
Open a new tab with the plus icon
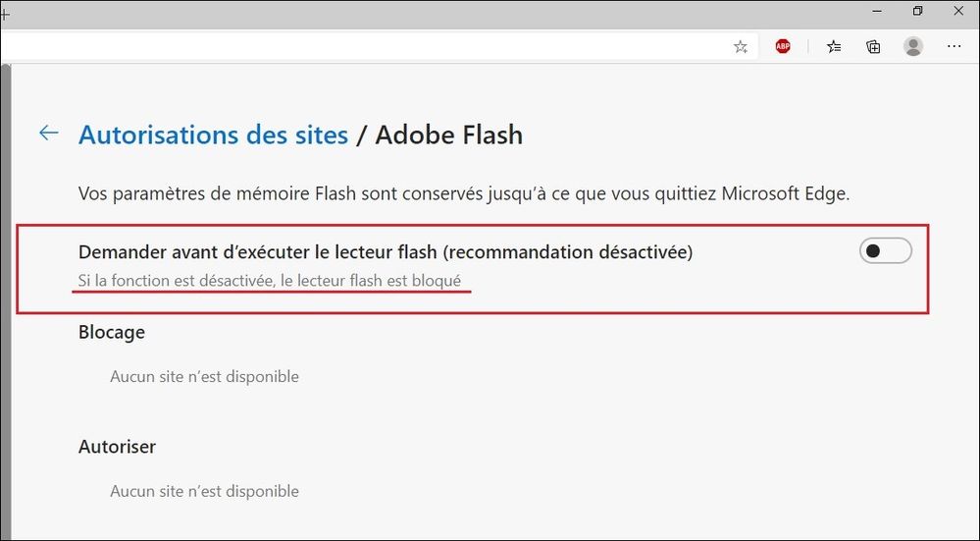click(4, 13)
